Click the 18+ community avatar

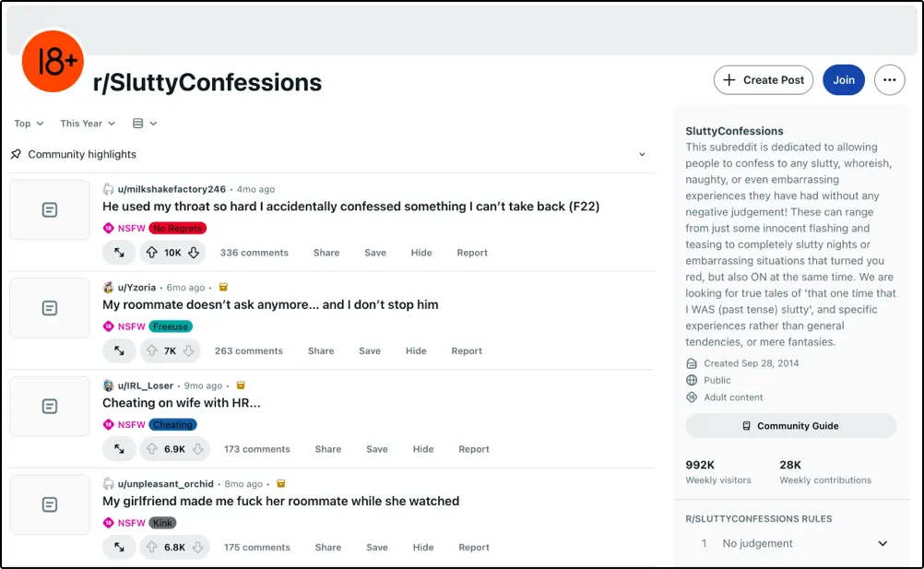point(53,62)
